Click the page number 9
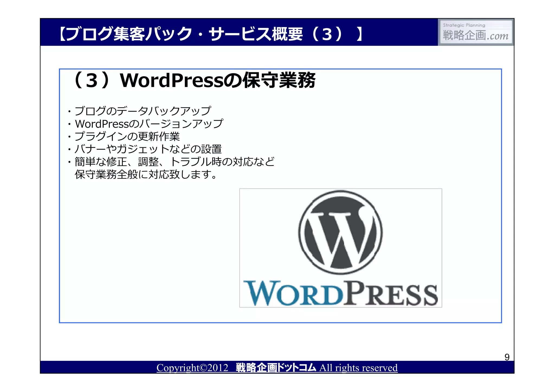Image resolution: width=555 pixels, height=392 pixels. click(x=507, y=357)
